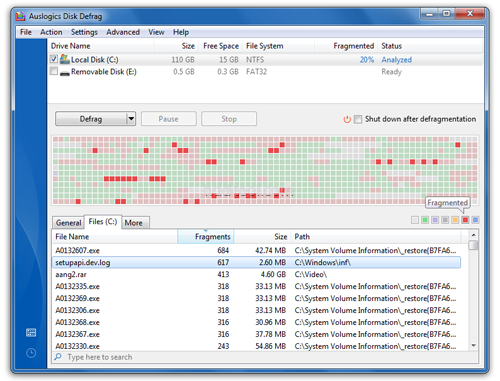Open the clock icon in the sidebar

point(31,353)
